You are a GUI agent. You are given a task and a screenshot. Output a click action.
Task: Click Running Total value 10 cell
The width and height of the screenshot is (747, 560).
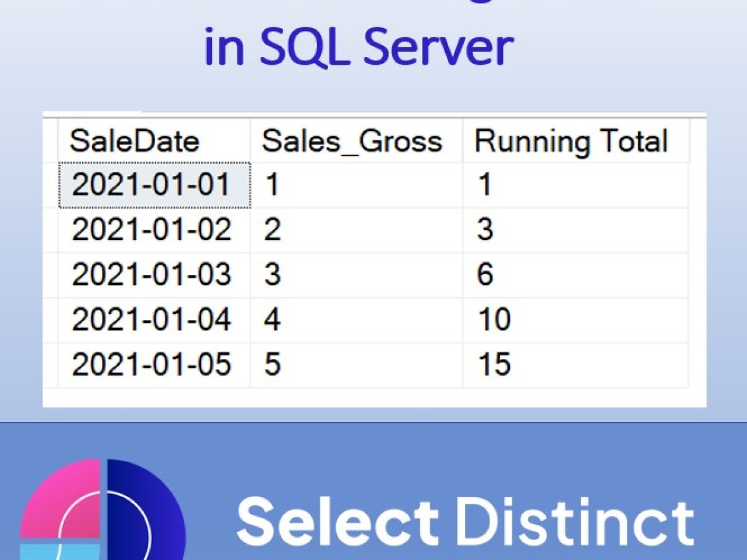coord(576,320)
